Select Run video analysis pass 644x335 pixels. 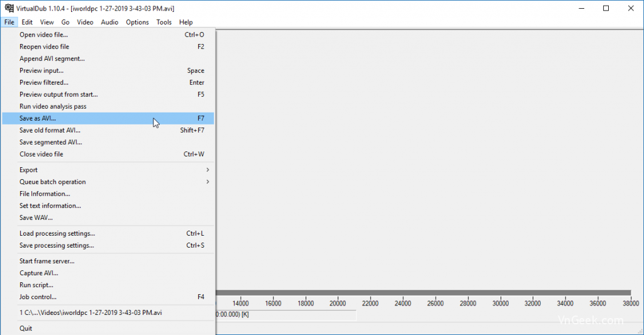(x=108, y=106)
